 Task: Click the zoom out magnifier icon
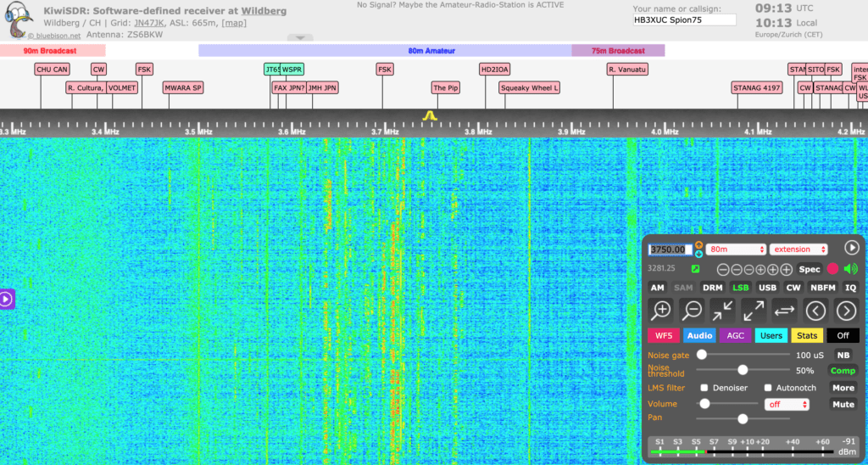(x=693, y=310)
